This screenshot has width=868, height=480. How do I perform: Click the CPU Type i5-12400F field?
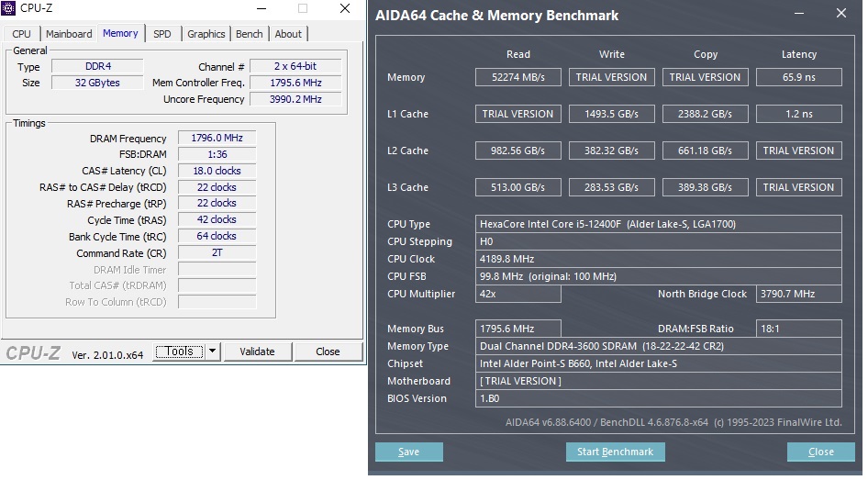click(x=659, y=224)
